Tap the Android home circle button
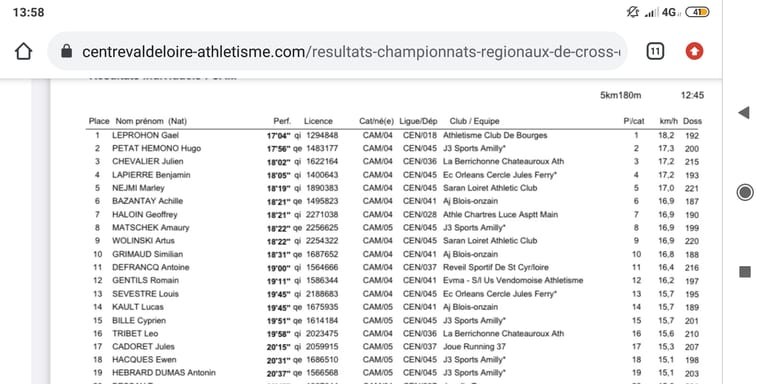The height and width of the screenshot is (384, 768). pos(745,192)
